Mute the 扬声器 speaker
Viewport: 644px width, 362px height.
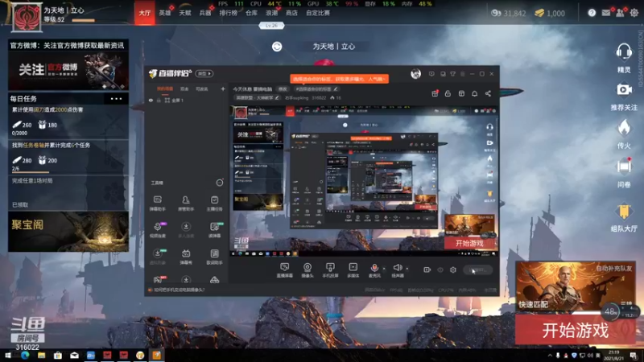(x=397, y=270)
